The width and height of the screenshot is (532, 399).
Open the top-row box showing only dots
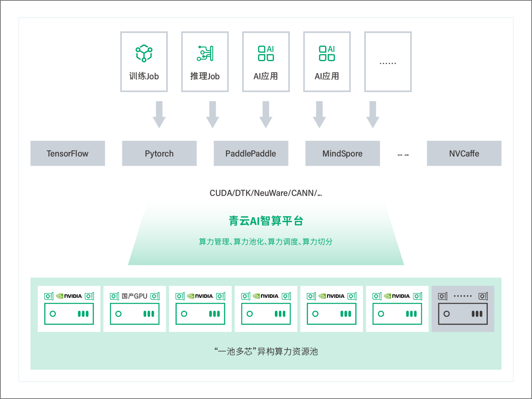[x=388, y=62]
